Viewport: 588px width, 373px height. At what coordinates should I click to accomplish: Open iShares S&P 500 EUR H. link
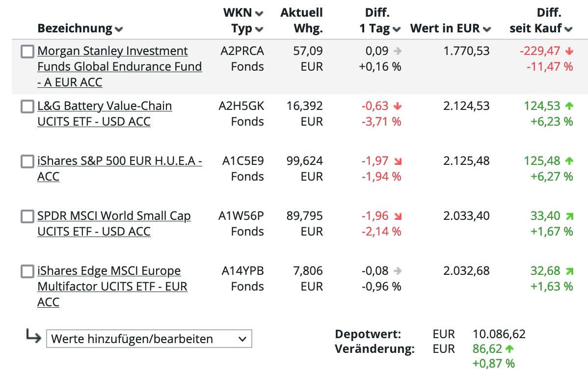119,161
